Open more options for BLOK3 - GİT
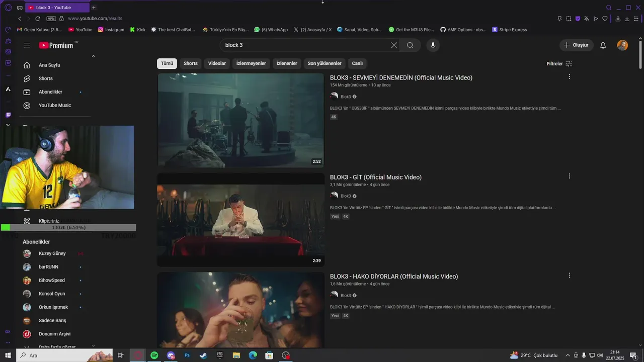Viewport: 644px width, 362px height. (569, 176)
